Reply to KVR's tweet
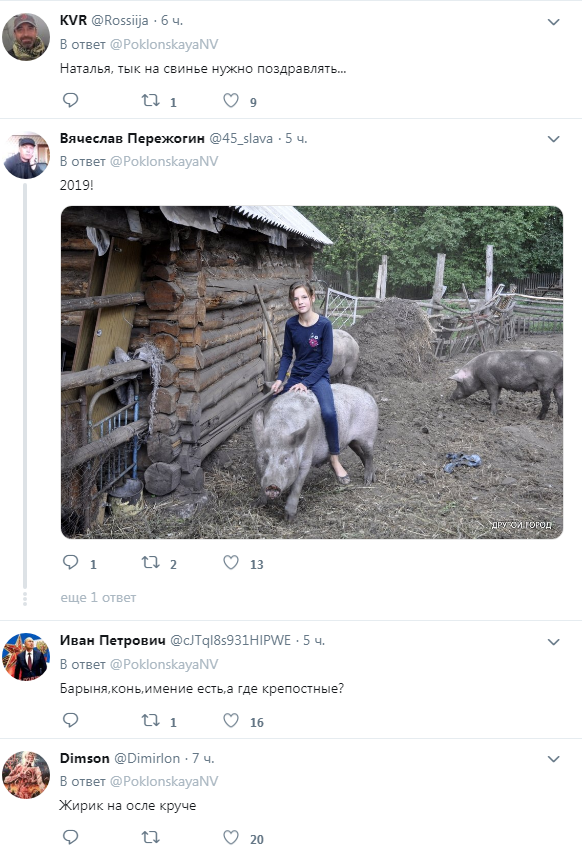The height and width of the screenshot is (848, 582). coord(71,100)
